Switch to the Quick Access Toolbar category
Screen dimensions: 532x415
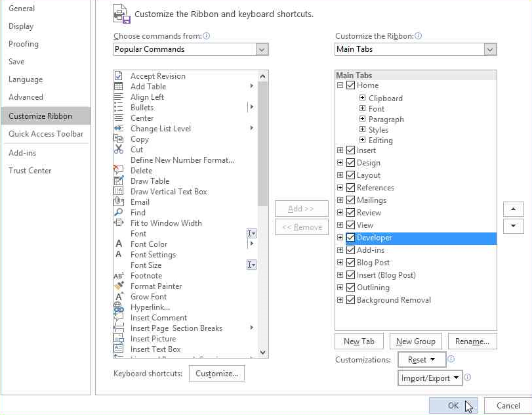click(x=46, y=134)
